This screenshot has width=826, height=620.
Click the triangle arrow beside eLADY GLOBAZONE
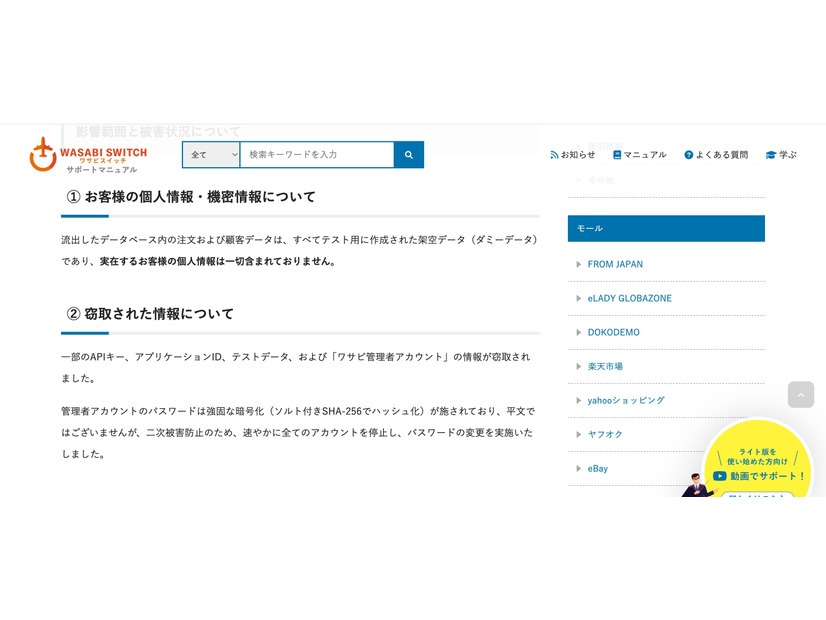click(x=578, y=299)
